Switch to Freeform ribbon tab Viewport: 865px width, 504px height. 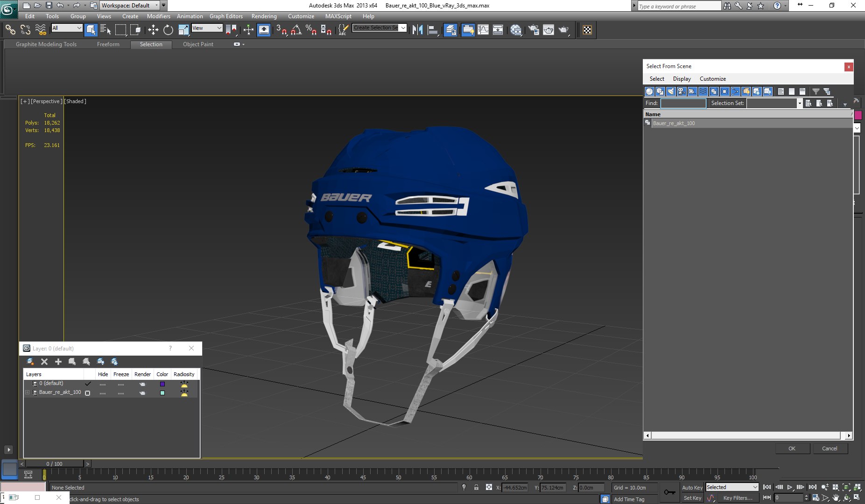(x=108, y=44)
